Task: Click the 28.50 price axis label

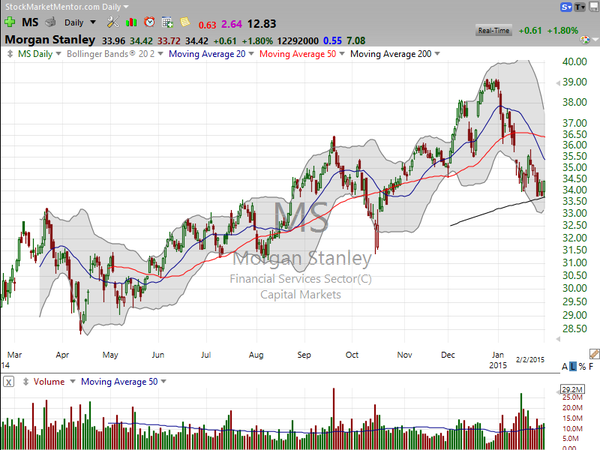Action: pos(574,328)
